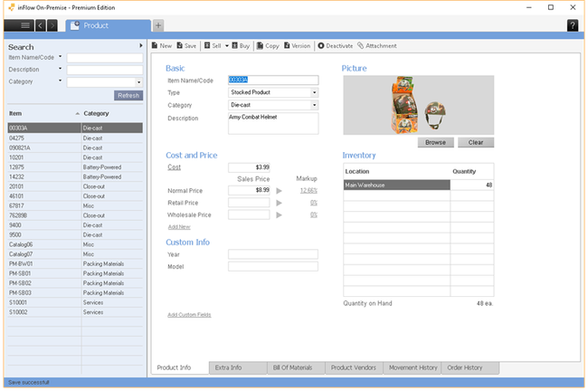
Task: Open the Movement History tab
Action: pos(413,367)
